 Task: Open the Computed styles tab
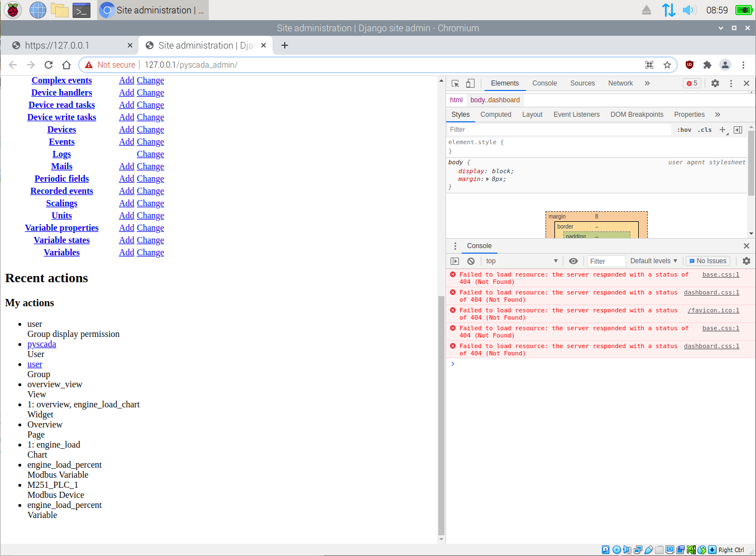[x=496, y=114]
